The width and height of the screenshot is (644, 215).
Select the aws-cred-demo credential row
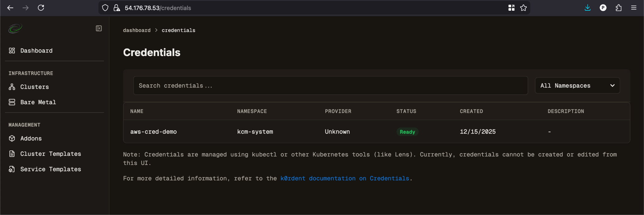pyautogui.click(x=153, y=132)
